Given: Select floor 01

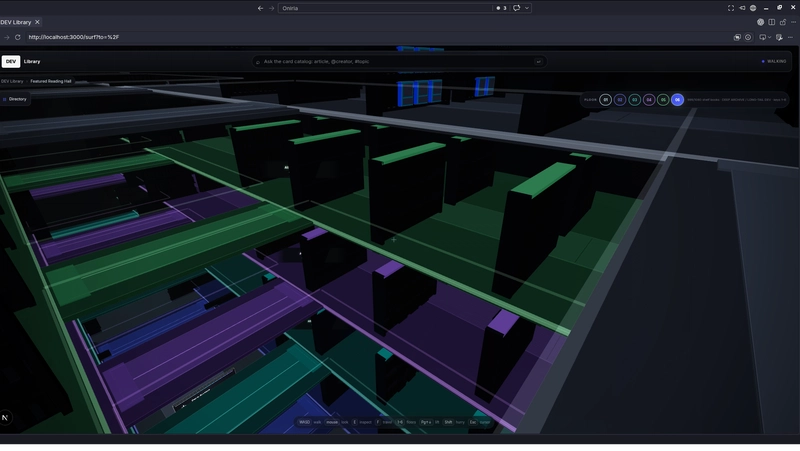Looking at the screenshot, I should tap(606, 100).
